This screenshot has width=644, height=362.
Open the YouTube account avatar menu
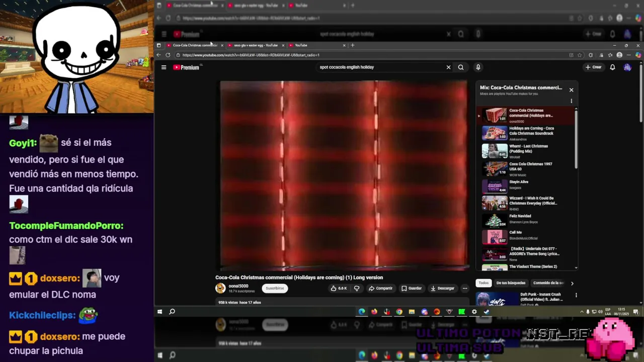[627, 67]
